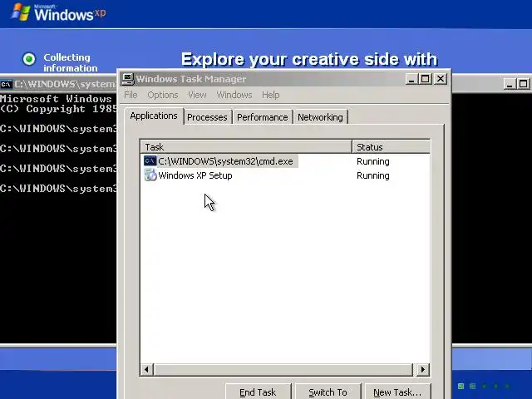This screenshot has width=532, height=399.
Task: Click the task list right scroll arrow
Action: 422,369
